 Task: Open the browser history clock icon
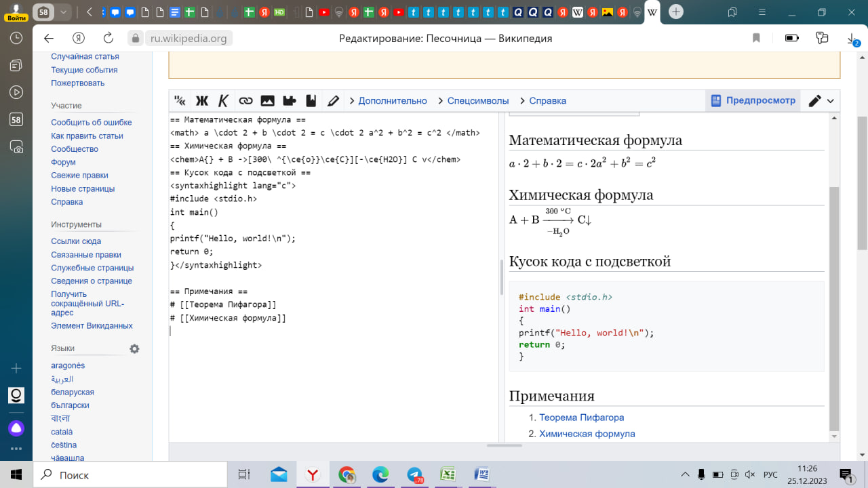click(16, 39)
